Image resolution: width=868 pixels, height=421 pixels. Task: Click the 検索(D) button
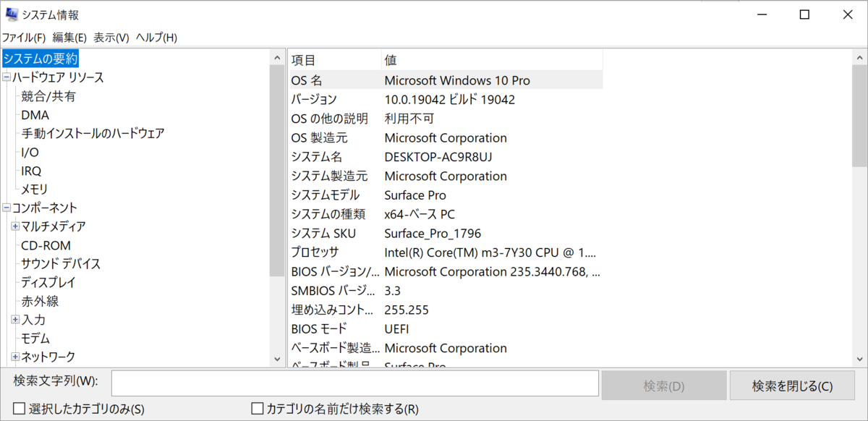click(663, 386)
